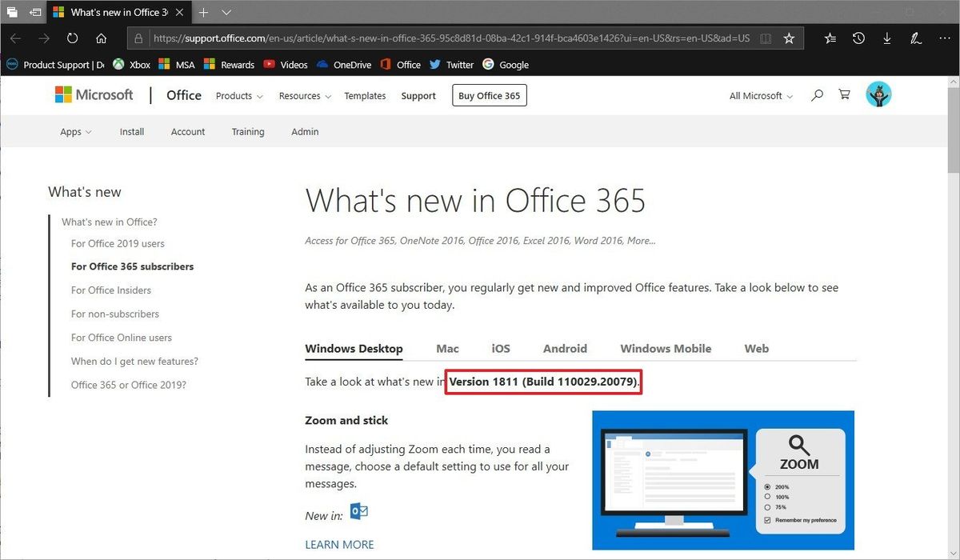Toggle reading view in the address bar

point(766,38)
